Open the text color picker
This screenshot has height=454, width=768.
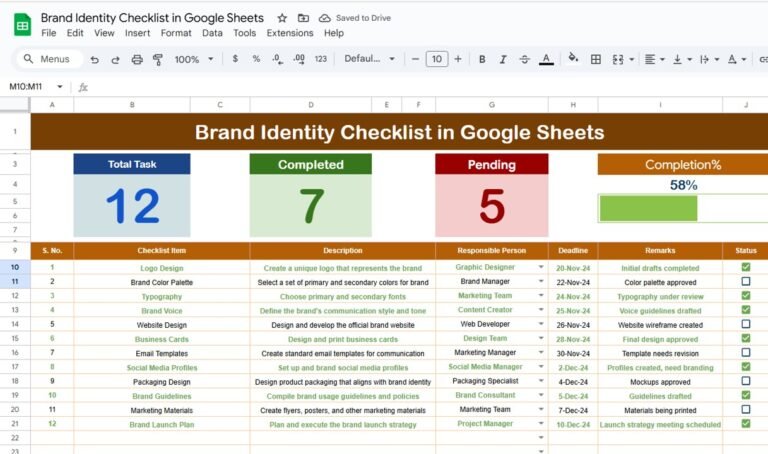click(546, 59)
